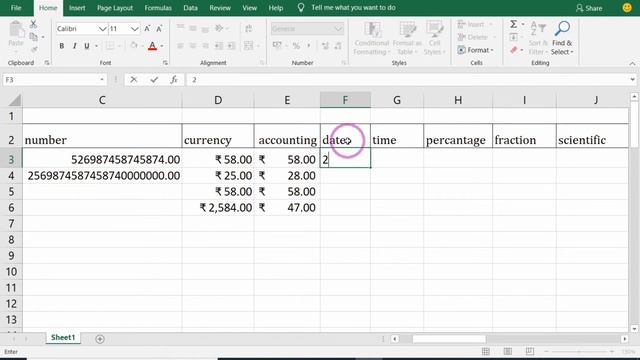Image resolution: width=640 pixels, height=360 pixels.
Task: Switch to Normal view in status bar
Action: click(486, 351)
